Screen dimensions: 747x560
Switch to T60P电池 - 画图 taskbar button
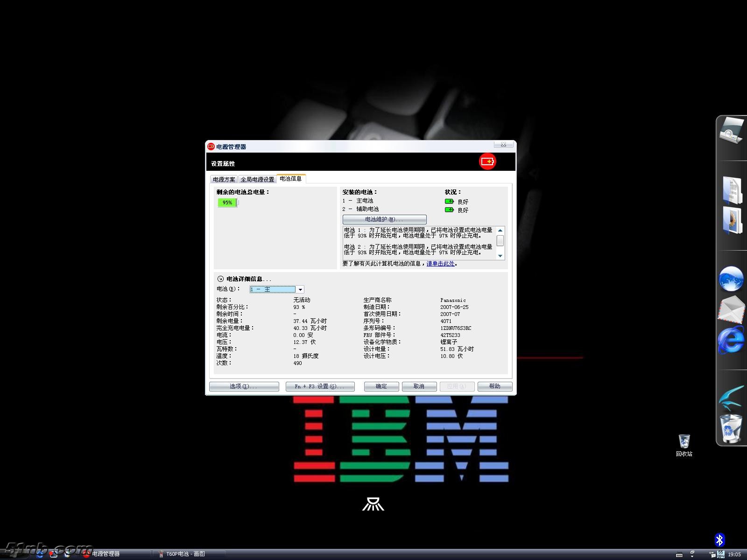pos(189,554)
